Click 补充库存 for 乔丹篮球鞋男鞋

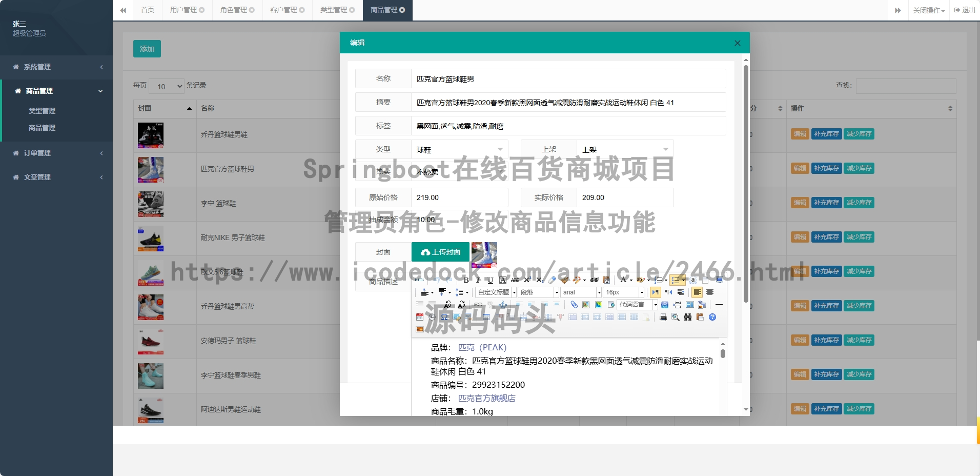tap(826, 134)
